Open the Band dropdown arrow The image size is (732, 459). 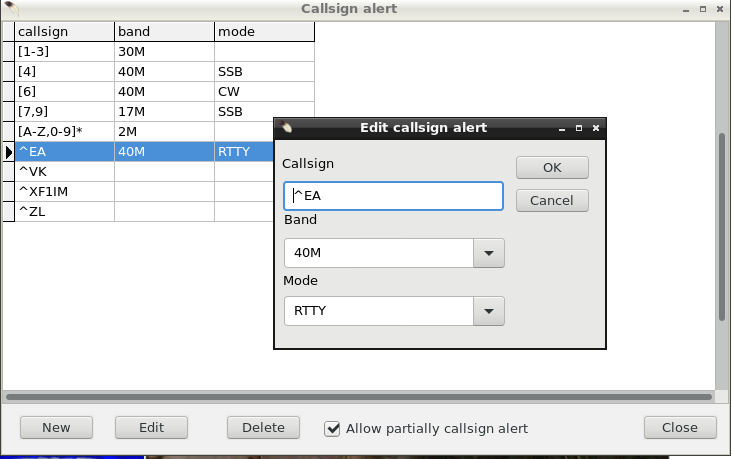coord(489,253)
